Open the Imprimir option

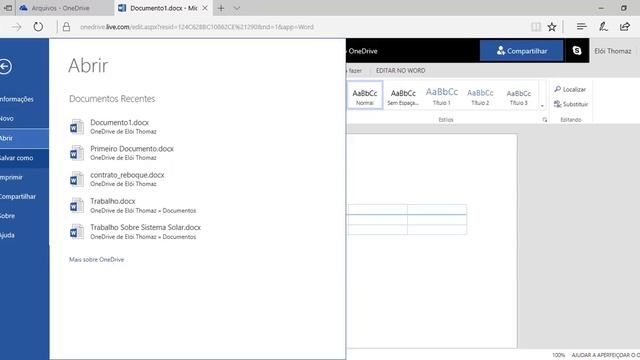tap(11, 178)
